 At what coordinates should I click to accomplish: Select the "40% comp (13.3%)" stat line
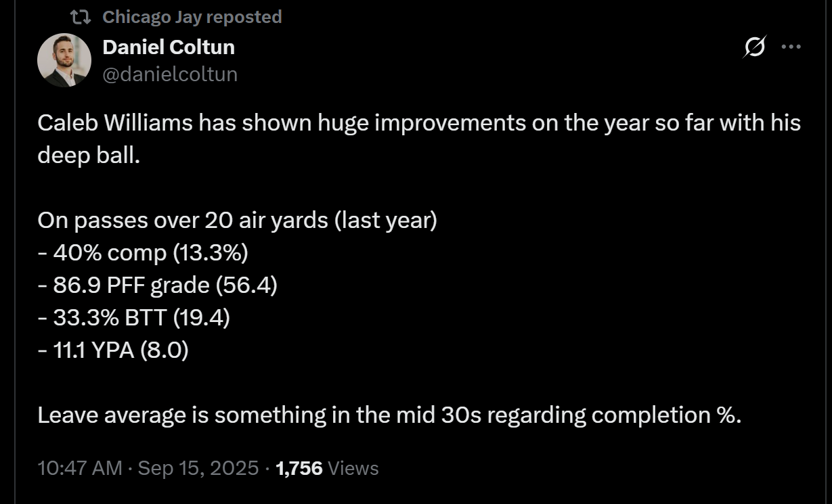(x=143, y=253)
